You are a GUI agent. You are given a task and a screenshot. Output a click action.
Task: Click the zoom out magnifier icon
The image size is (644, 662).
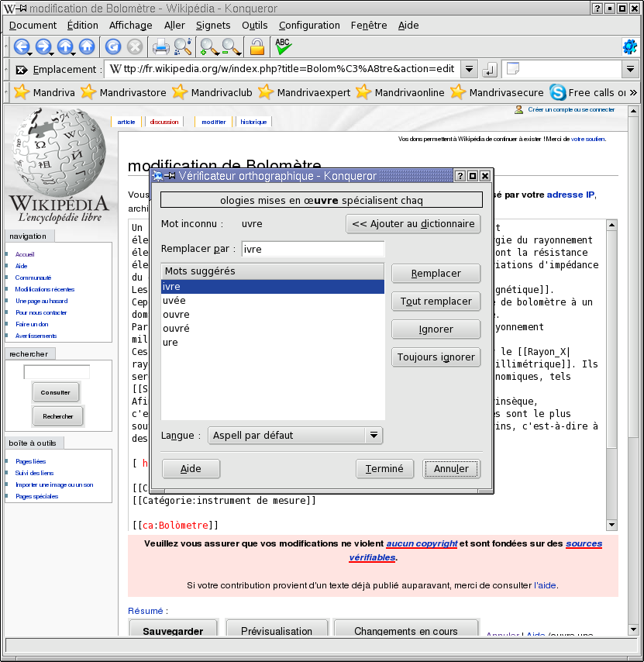tap(231, 47)
